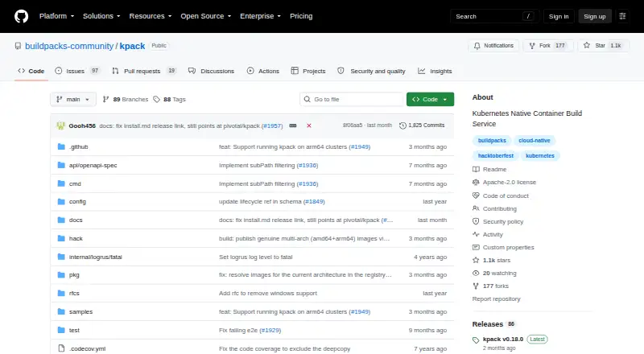Open the .codecov.yml file icon
Image resolution: width=644 pixels, height=354 pixels.
pos(61,348)
